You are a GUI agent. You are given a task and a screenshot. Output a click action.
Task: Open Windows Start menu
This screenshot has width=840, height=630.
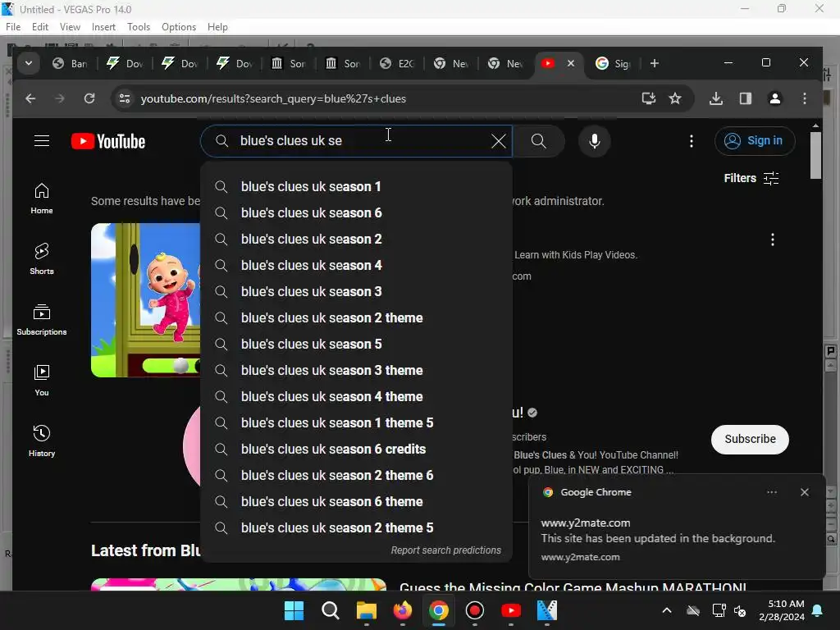294,610
